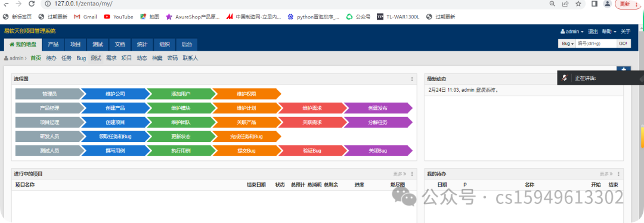The image size is (644, 223).
Task: Switch to the 组织 tab
Action: click(165, 44)
